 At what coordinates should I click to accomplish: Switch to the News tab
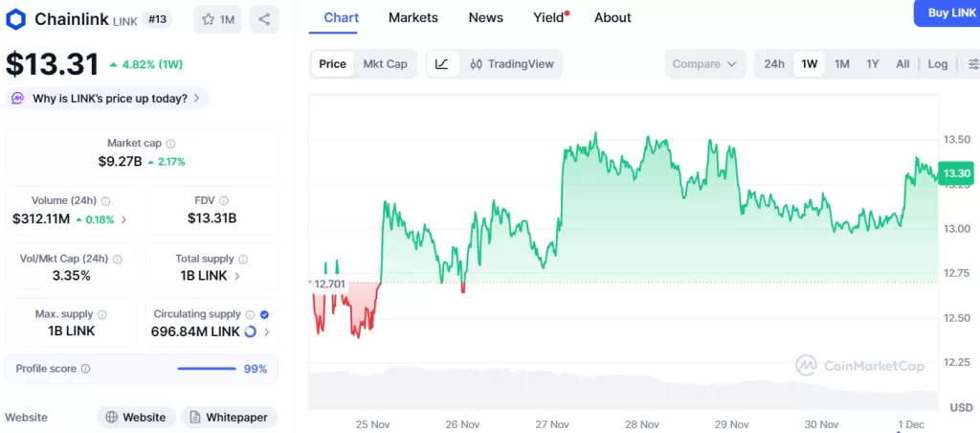485,17
